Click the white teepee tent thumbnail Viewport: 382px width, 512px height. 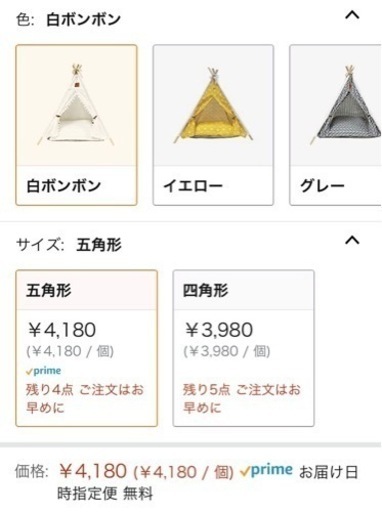tap(76, 105)
